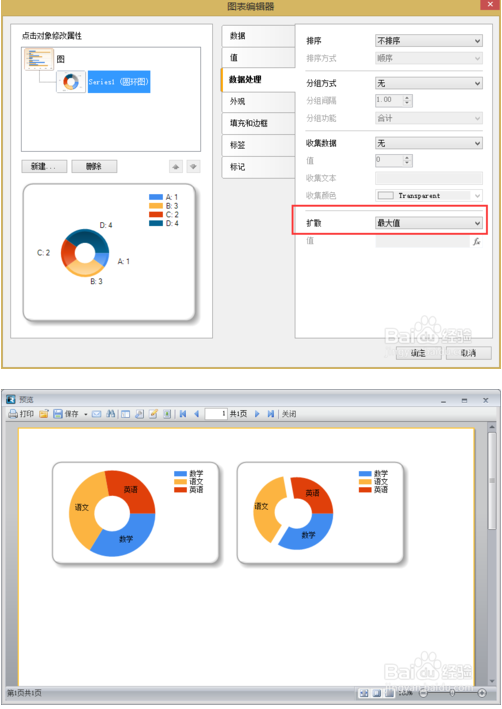Click the 收集文本 input field
The width and height of the screenshot is (502, 709).
pyautogui.click(x=429, y=178)
